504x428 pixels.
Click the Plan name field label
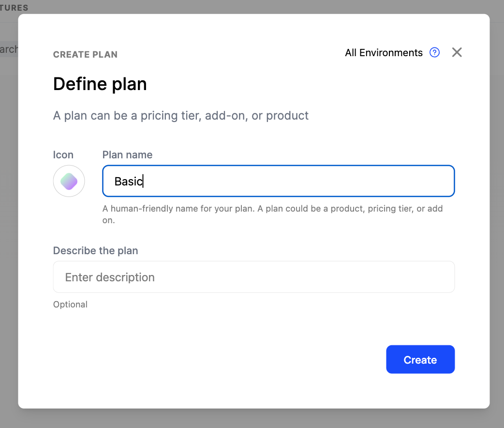point(127,155)
